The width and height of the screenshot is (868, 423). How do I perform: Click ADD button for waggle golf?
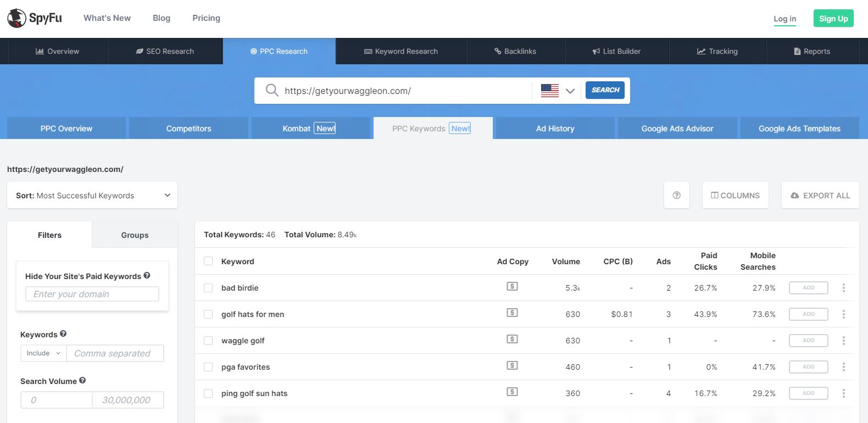pyautogui.click(x=808, y=340)
